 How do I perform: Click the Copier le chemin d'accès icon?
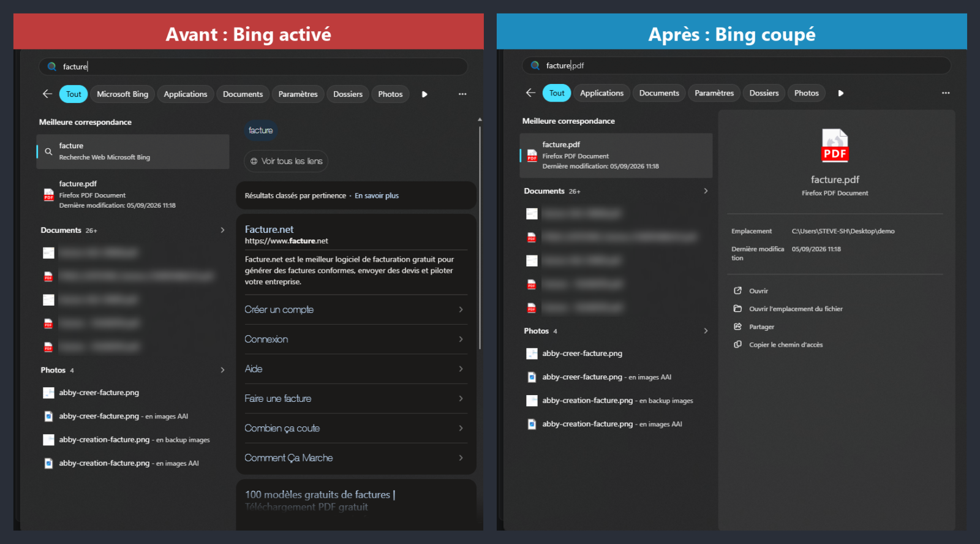pyautogui.click(x=738, y=344)
